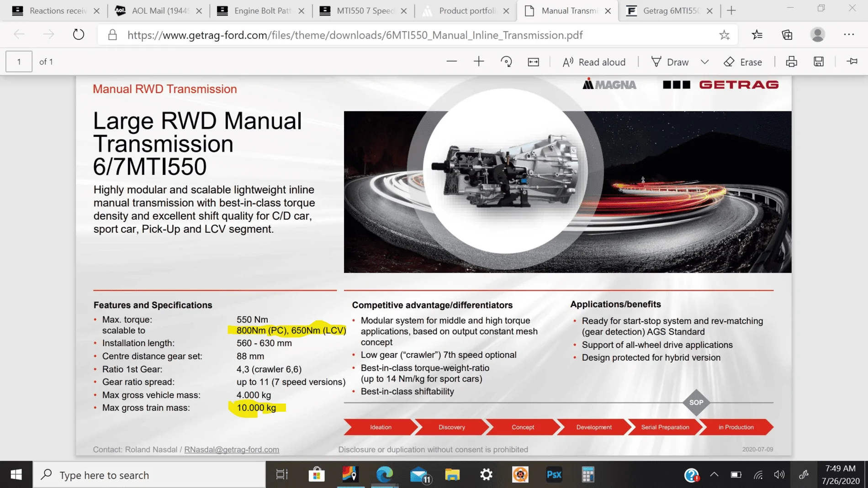Image resolution: width=868 pixels, height=488 pixels.
Task: Click the In Production stage arrow
Action: [736, 427]
